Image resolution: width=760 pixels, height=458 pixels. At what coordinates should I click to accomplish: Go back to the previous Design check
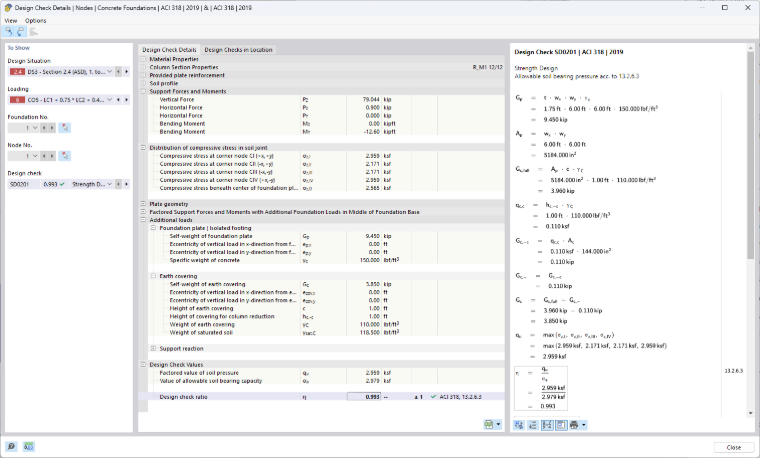118,184
